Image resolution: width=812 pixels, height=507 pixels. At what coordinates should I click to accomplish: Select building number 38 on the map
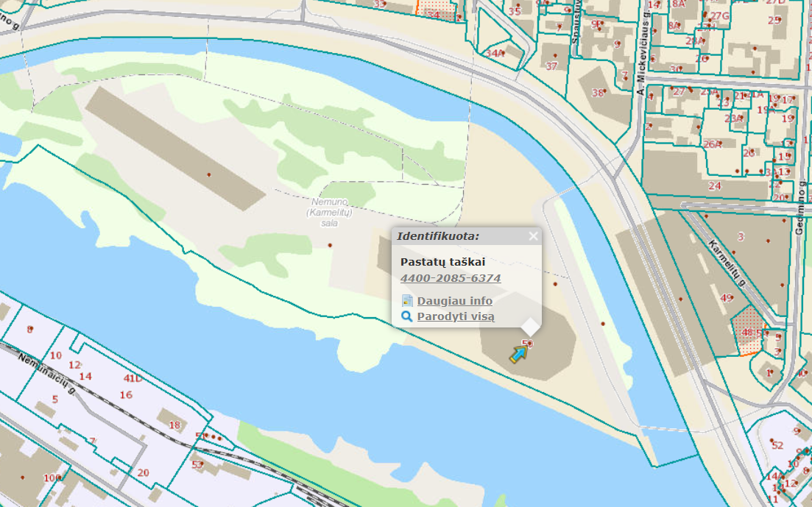tap(598, 93)
